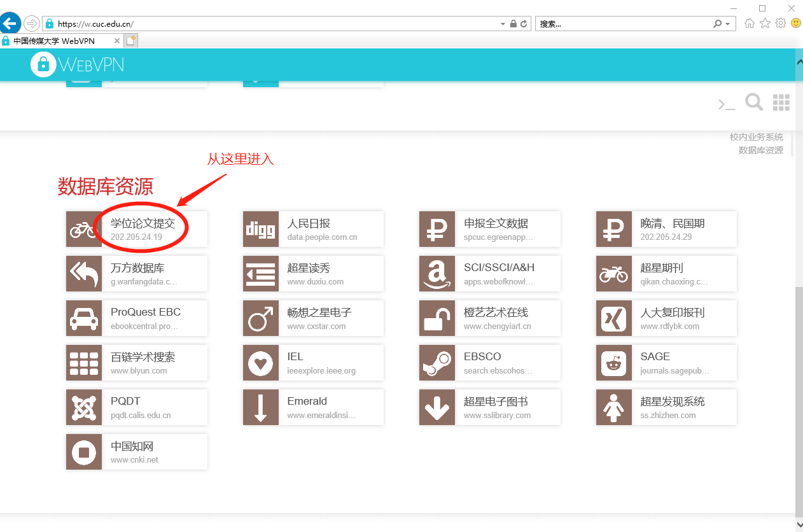Expand the search provider dropdown arrow
Screen dimensions: 803x532
pyautogui.click(x=727, y=24)
